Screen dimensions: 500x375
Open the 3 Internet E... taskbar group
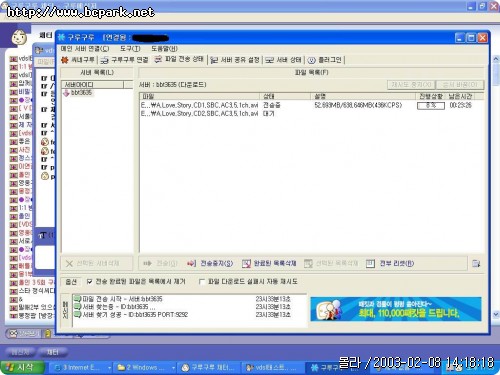coord(81,367)
